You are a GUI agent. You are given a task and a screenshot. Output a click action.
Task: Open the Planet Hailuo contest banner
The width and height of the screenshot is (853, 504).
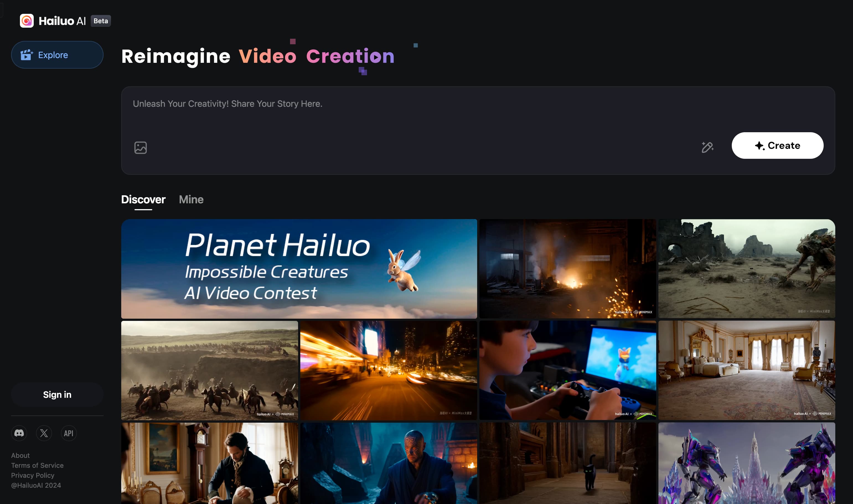[x=299, y=269]
